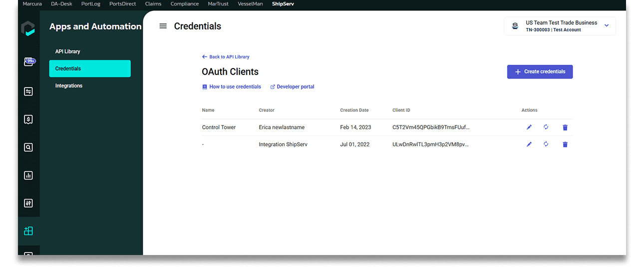The width and height of the screenshot is (644, 267).
Task: Switch to ShipServ in top bar
Action: tap(283, 4)
